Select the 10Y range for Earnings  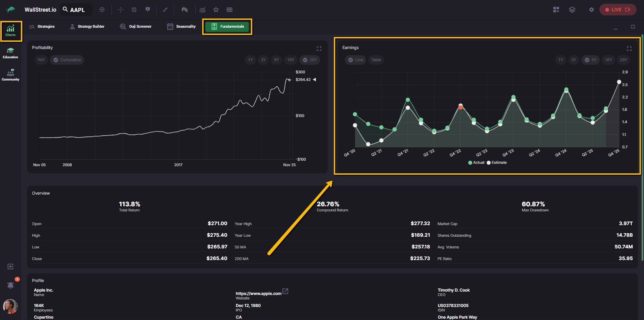(x=608, y=60)
